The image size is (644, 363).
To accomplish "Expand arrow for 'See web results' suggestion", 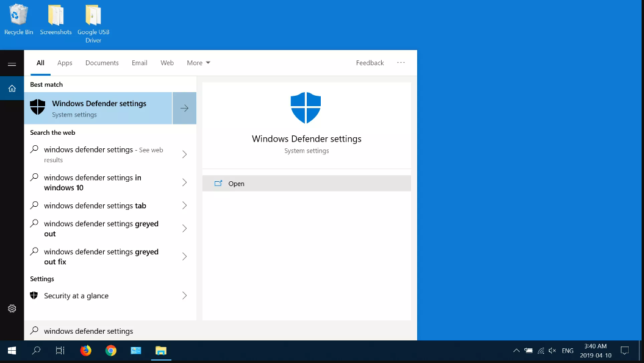I will tap(184, 154).
